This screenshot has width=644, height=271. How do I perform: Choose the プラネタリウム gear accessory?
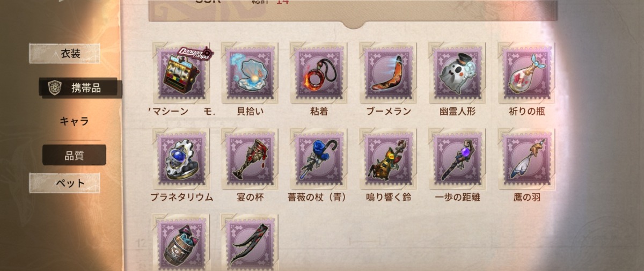pos(181,159)
